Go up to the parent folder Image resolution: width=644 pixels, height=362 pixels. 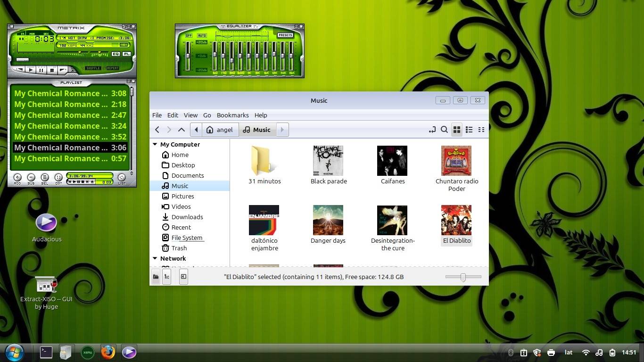182,130
